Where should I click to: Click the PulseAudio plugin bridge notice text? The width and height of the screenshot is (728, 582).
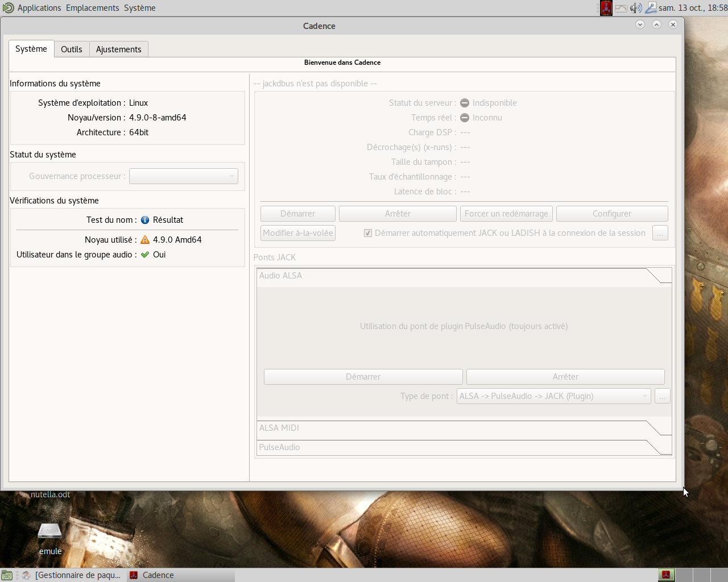[464, 326]
